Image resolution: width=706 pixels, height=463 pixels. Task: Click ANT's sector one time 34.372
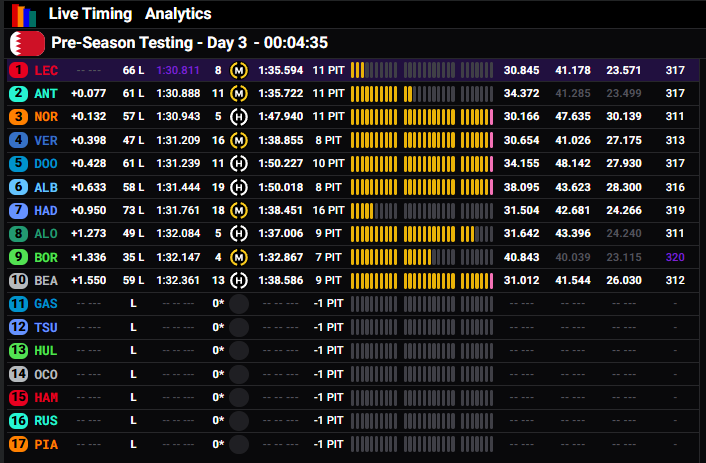521,93
